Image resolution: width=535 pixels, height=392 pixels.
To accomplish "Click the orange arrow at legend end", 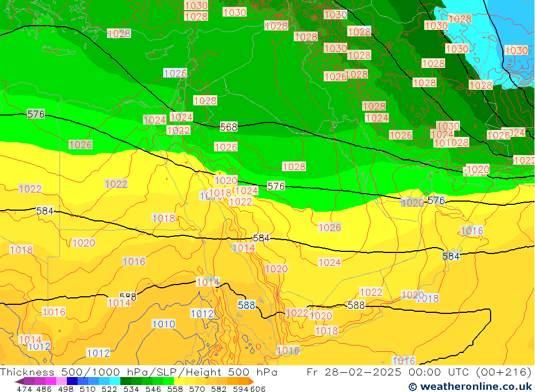I will click(x=251, y=381).
